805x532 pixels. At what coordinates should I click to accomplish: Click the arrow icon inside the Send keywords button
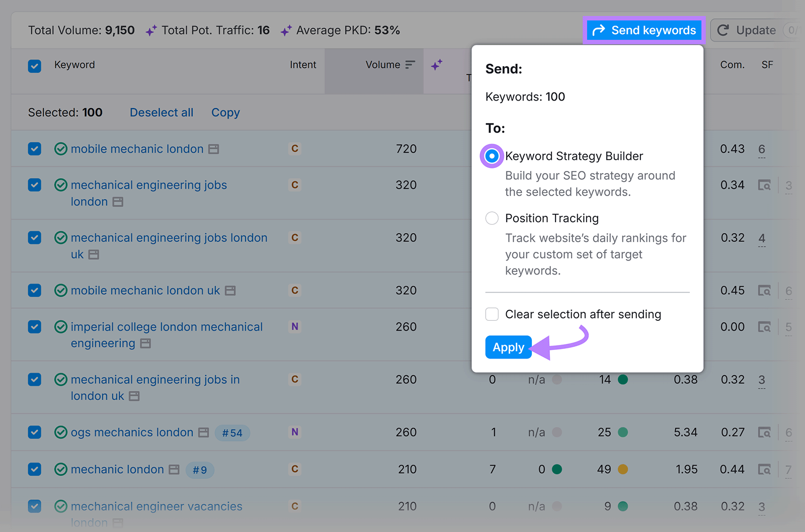pos(599,30)
